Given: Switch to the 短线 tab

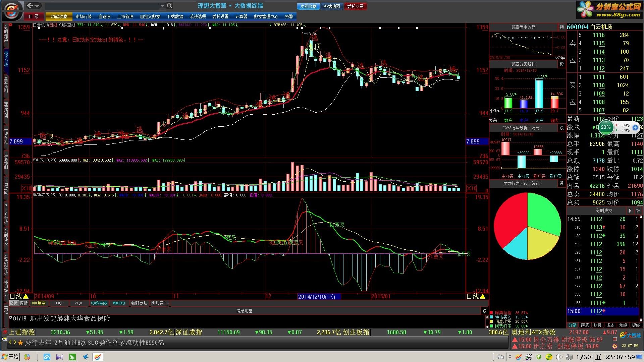Looking at the screenshot, I should click(x=636, y=325).
